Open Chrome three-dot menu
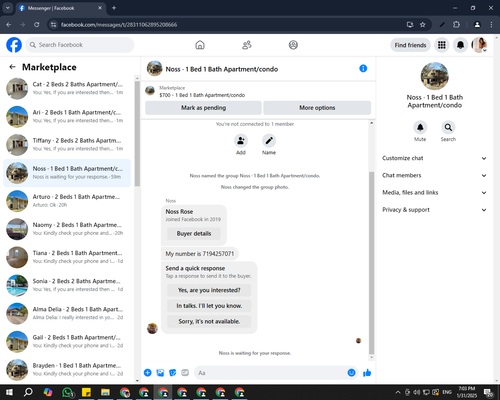The width and height of the screenshot is (500, 400). pyautogui.click(x=491, y=25)
